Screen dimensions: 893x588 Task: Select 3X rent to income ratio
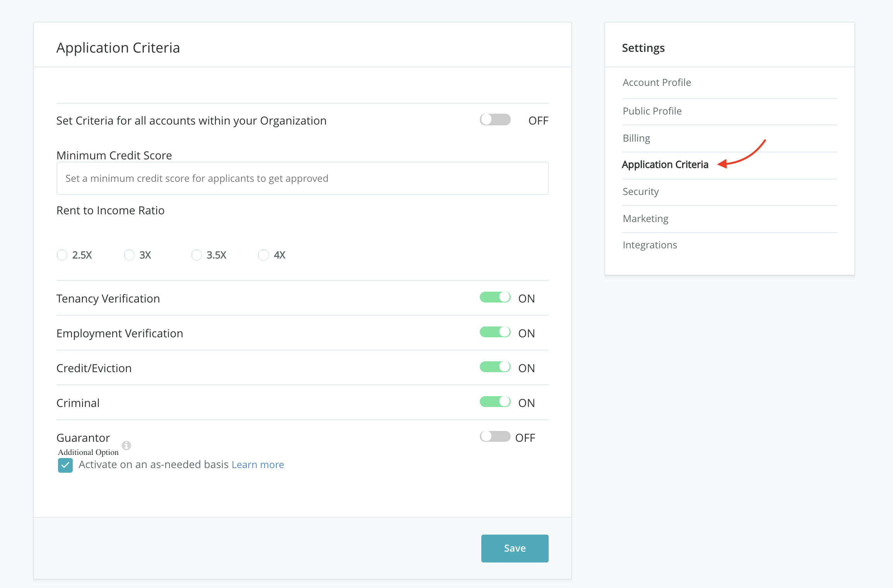(x=129, y=255)
